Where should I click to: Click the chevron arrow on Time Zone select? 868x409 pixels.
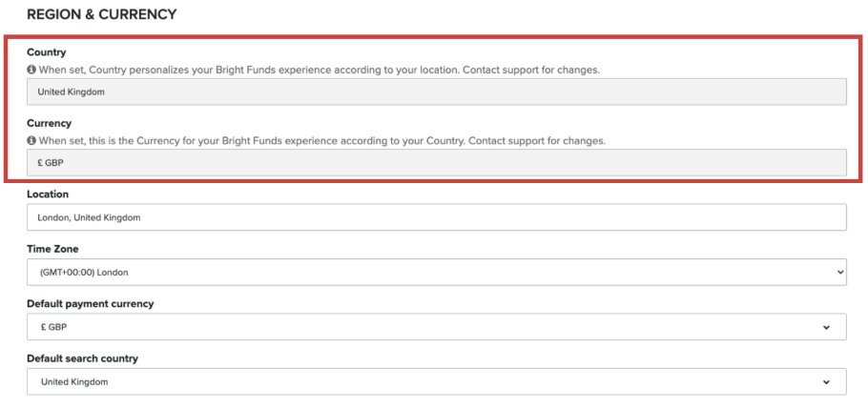click(x=839, y=272)
